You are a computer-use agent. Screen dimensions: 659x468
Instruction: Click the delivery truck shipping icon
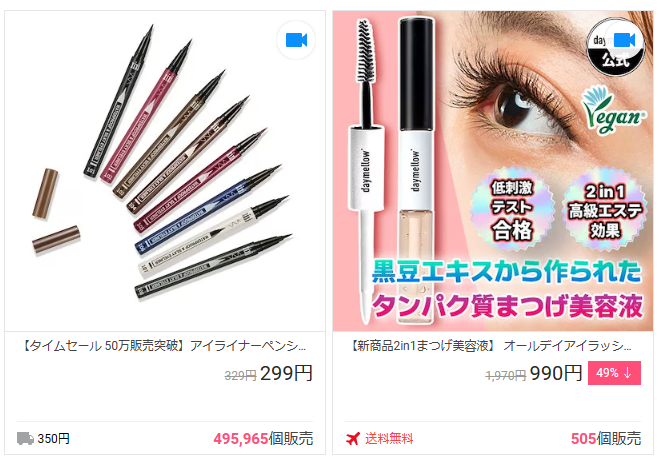tap(25, 438)
